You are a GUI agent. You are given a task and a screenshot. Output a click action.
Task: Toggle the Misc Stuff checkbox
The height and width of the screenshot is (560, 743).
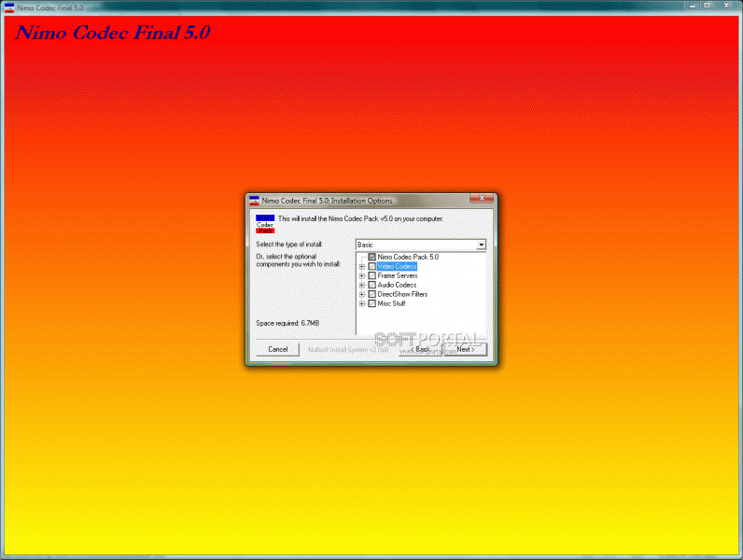372,303
